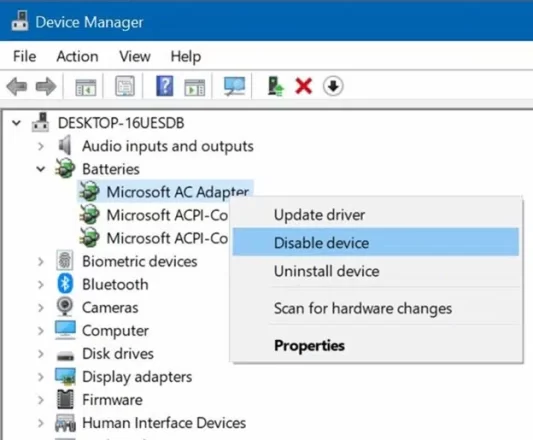This screenshot has height=440, width=533.
Task: Select the first Microsoft ACPI-Co battery entry
Action: (x=167, y=215)
